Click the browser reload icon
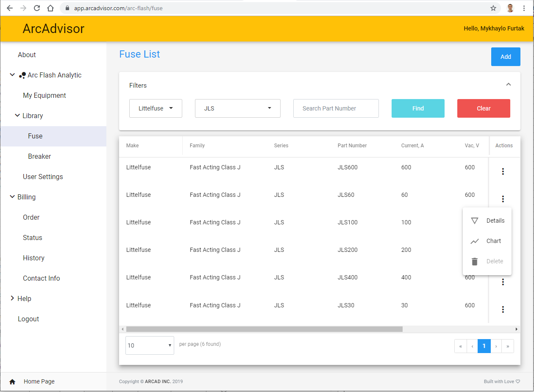 pyautogui.click(x=37, y=8)
